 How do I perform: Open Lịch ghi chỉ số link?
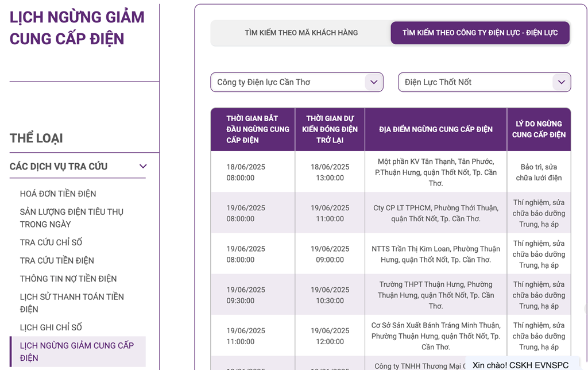pyautogui.click(x=51, y=327)
